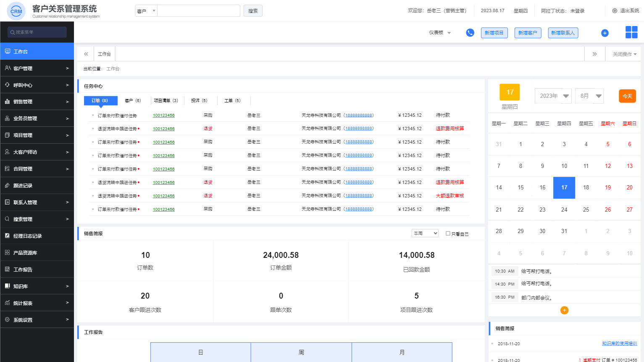The height and width of the screenshot is (362, 644).
Task: Click the 项目管理 icon
Action: pos(8,135)
